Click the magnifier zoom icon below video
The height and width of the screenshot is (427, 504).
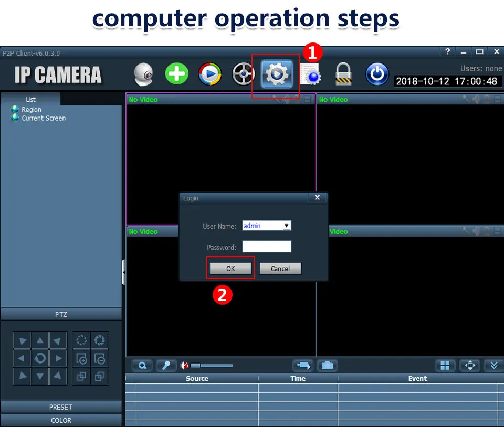pos(142,365)
